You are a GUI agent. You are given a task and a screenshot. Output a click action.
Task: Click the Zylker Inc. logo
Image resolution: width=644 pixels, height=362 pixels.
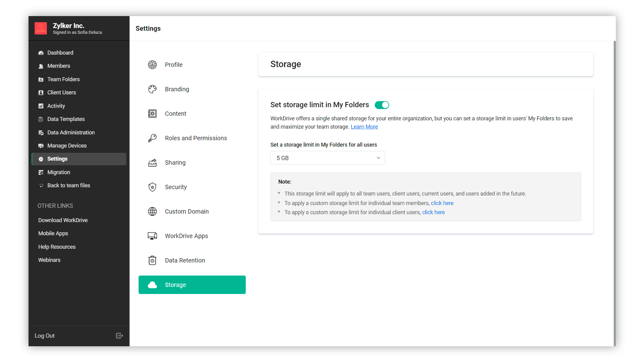point(41,28)
